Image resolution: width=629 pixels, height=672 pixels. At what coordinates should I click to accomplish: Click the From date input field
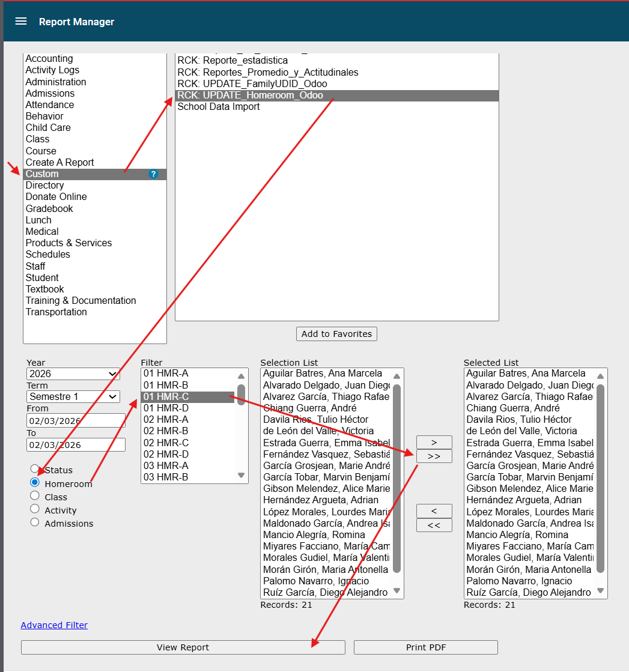coord(76,420)
